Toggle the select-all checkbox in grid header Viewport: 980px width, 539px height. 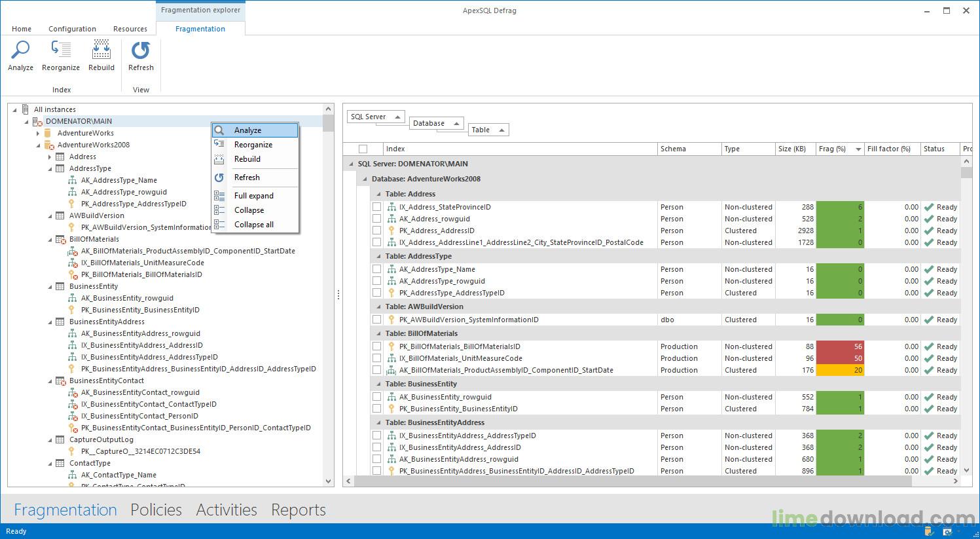363,149
